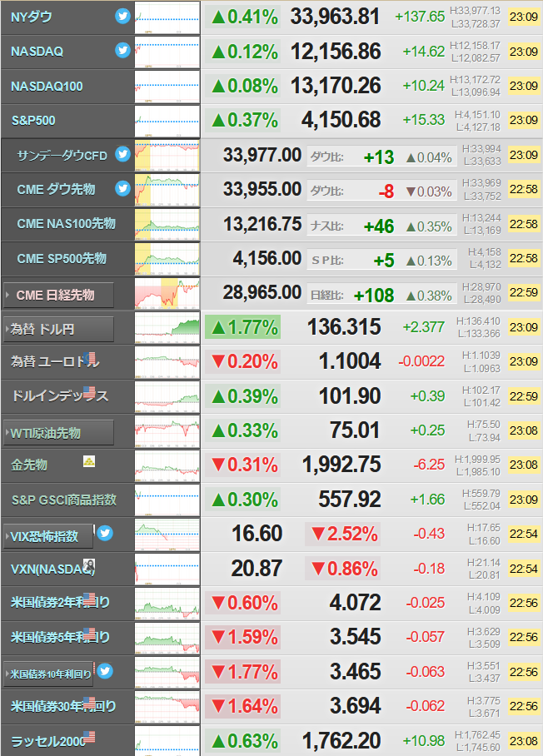The width and height of the screenshot is (543, 756).
Task: Click the CME NAS100先物 label
Action: pyautogui.click(x=67, y=224)
